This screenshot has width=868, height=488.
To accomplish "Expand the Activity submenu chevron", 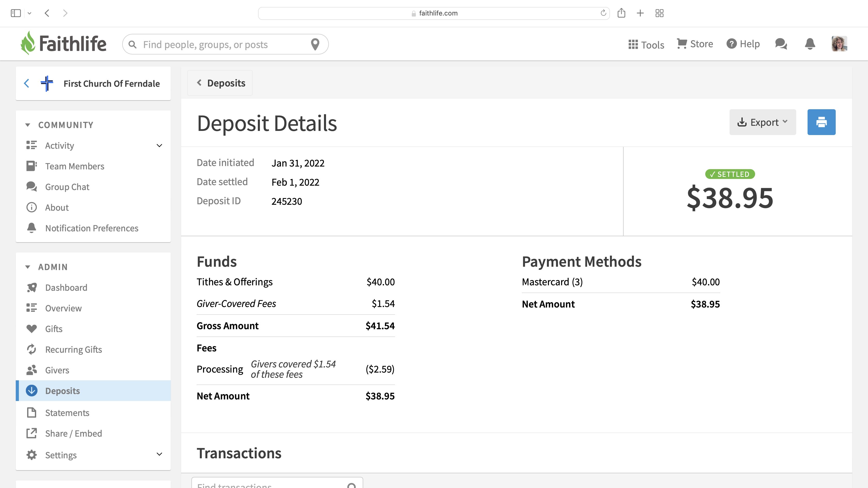I will coord(159,145).
